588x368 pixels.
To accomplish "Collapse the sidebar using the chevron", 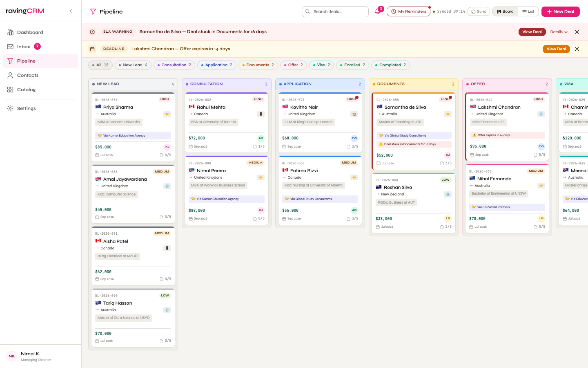I will pyautogui.click(x=70, y=11).
